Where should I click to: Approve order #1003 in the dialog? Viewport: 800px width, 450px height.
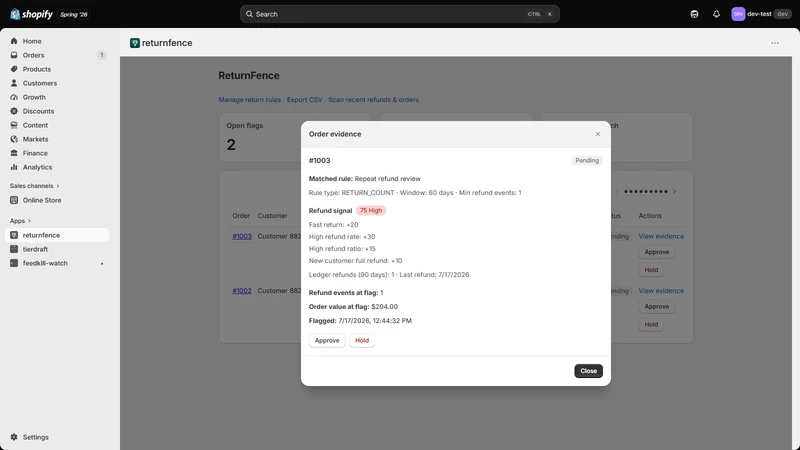click(x=327, y=340)
